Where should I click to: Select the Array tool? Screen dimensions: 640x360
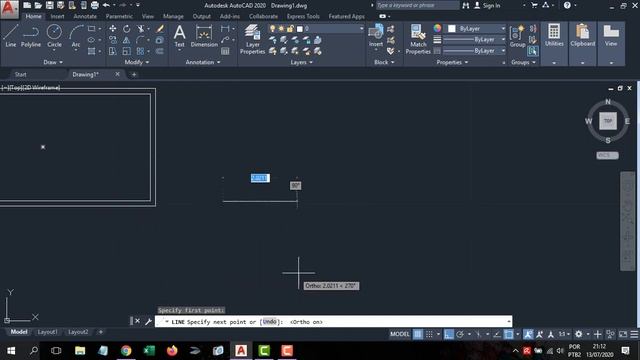(x=140, y=51)
